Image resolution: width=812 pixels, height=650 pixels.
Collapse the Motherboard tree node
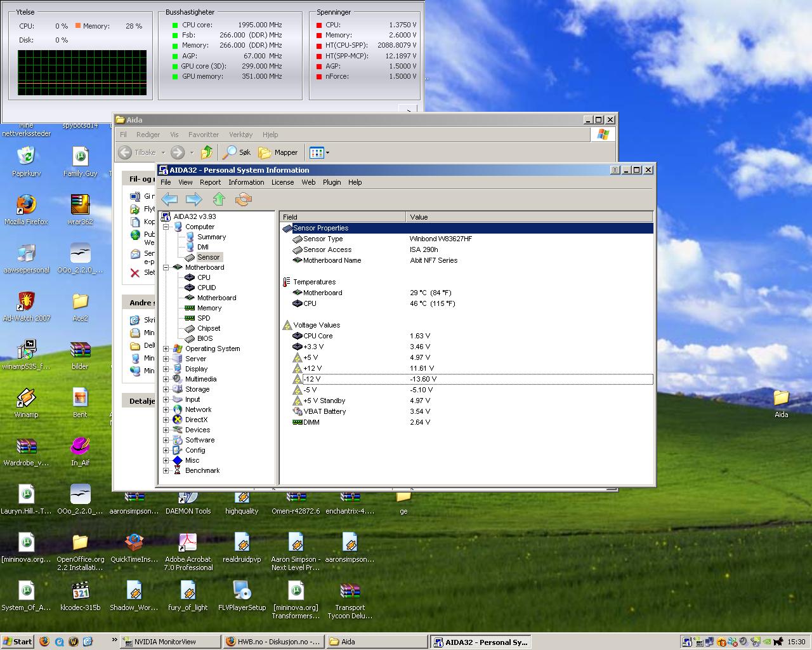coord(166,267)
